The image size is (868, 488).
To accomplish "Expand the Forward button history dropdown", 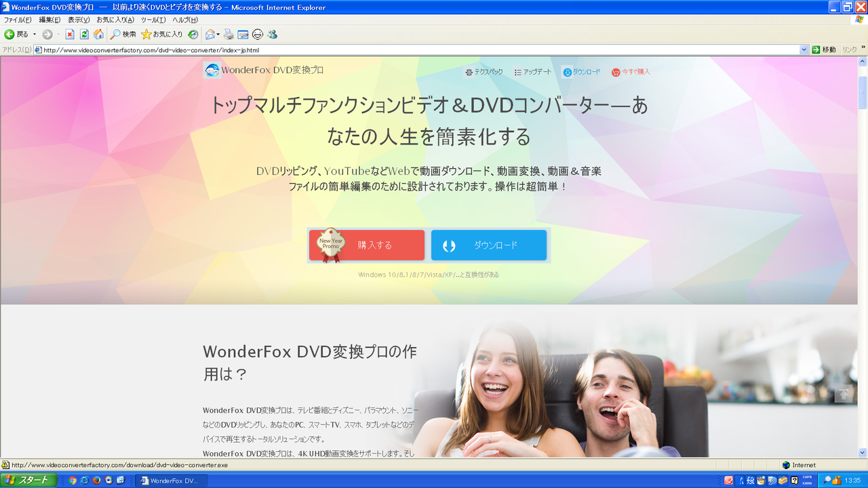I will coord(58,34).
